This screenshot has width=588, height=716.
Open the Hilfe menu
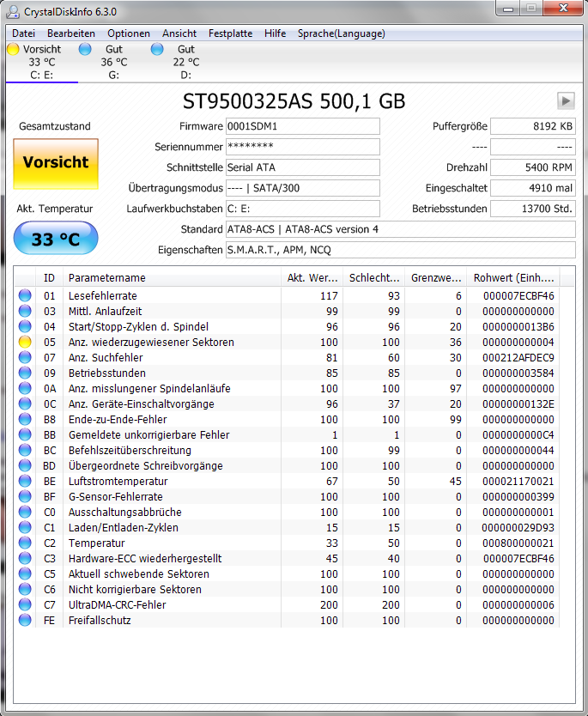[276, 33]
